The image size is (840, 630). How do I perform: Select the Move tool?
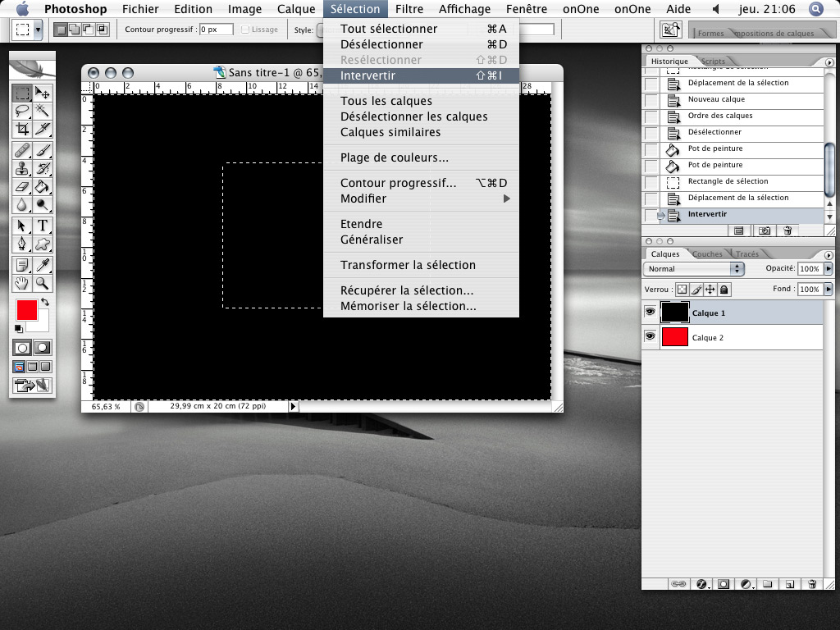[x=43, y=93]
